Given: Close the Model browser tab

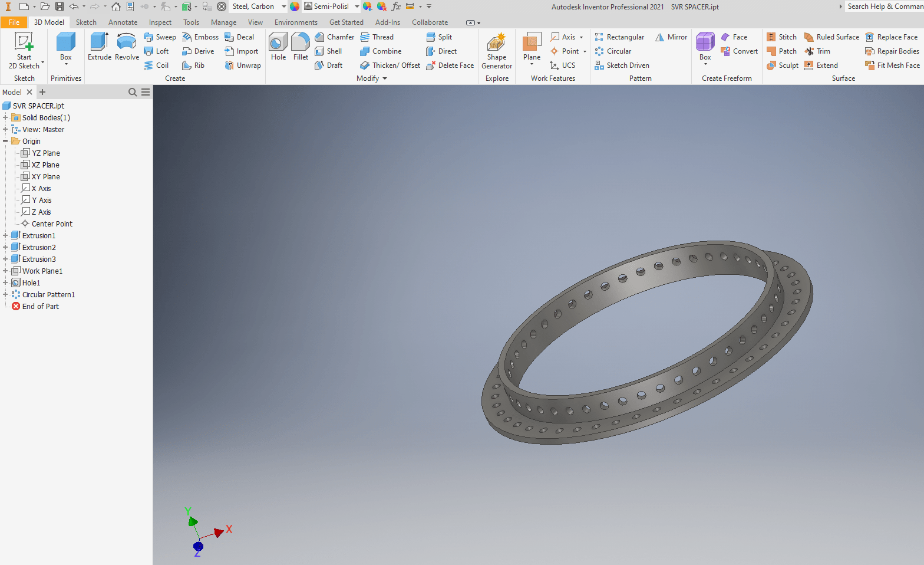Looking at the screenshot, I should (x=29, y=92).
